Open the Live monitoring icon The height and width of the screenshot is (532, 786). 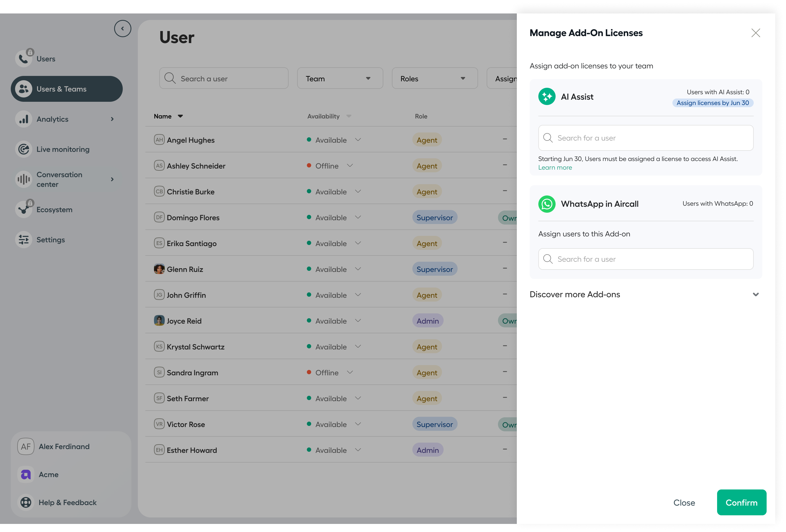[24, 149]
